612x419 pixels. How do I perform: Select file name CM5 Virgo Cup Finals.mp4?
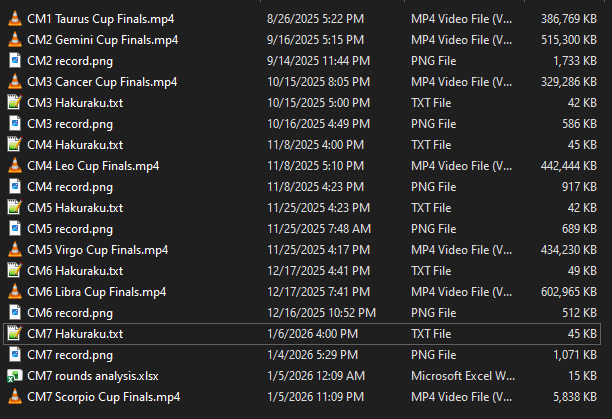point(98,250)
